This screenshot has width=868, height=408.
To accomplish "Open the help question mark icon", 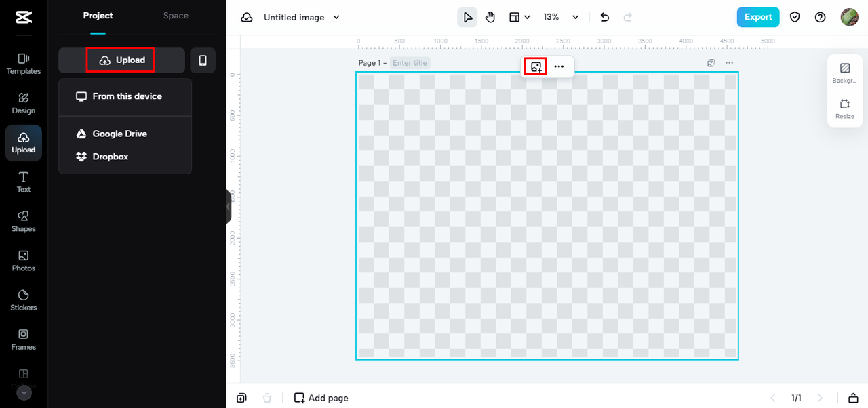I will tap(820, 17).
